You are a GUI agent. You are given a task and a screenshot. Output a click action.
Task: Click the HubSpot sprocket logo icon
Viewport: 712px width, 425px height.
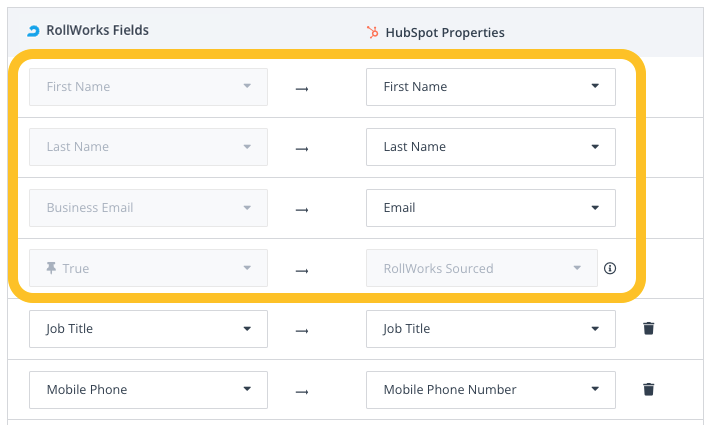coord(373,32)
